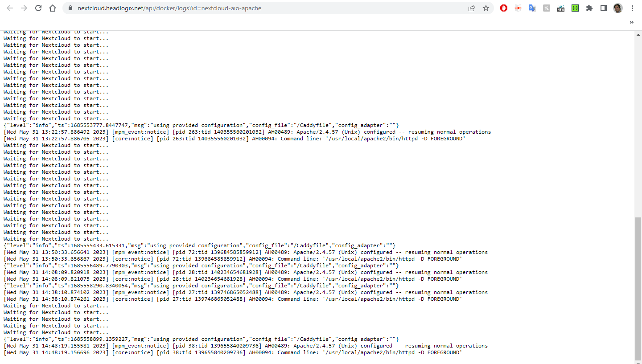642x364 pixels.
Task: Open the gray 'h' extension
Action: point(547,8)
